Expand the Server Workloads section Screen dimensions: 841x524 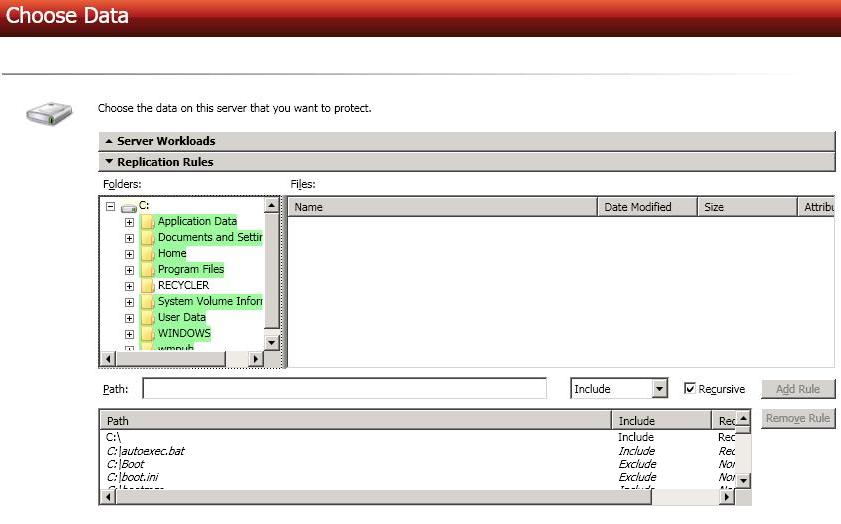click(x=109, y=141)
